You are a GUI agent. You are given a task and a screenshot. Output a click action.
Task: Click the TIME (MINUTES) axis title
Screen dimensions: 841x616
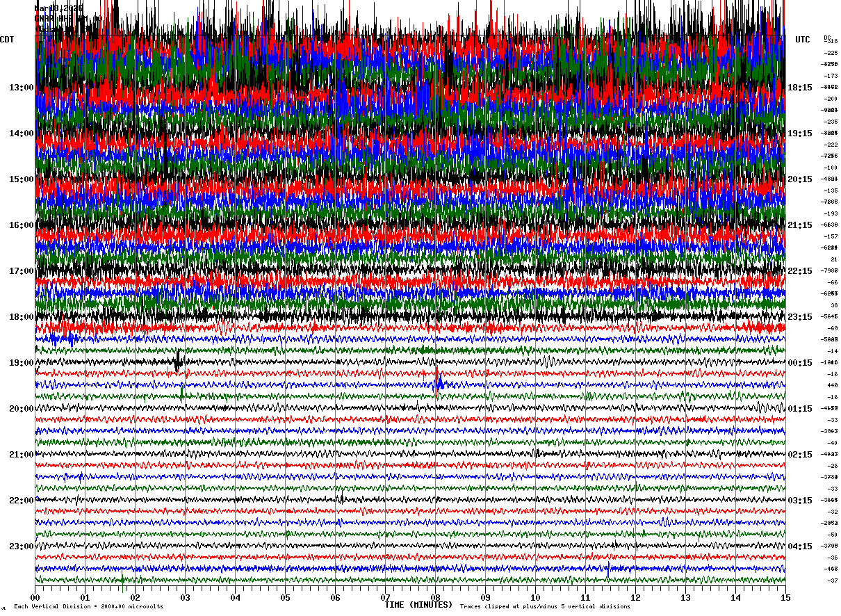tap(418, 605)
